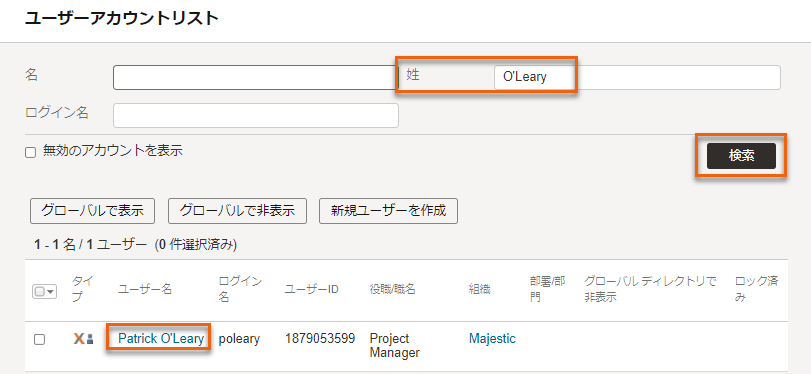
Task: Focus the 姓 field containing O'Leary
Action: tap(637, 78)
